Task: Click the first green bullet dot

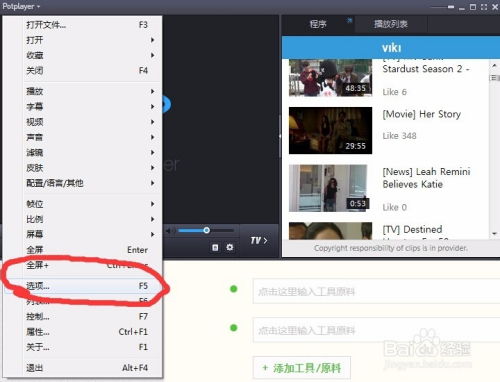Action: click(234, 289)
